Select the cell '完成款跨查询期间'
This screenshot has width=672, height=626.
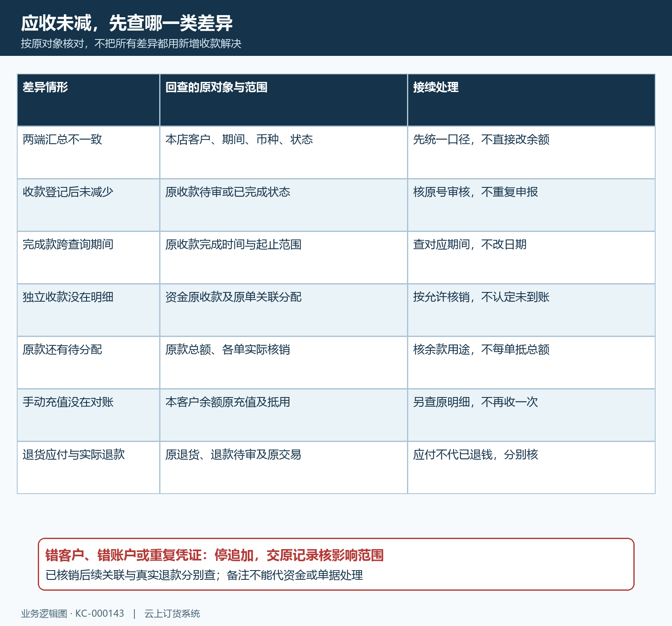pyautogui.click(x=88, y=258)
